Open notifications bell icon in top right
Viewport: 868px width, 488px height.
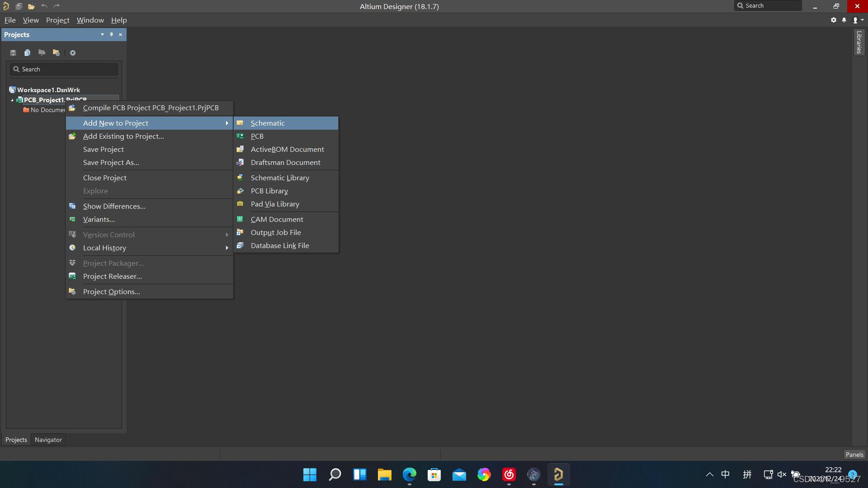point(844,20)
